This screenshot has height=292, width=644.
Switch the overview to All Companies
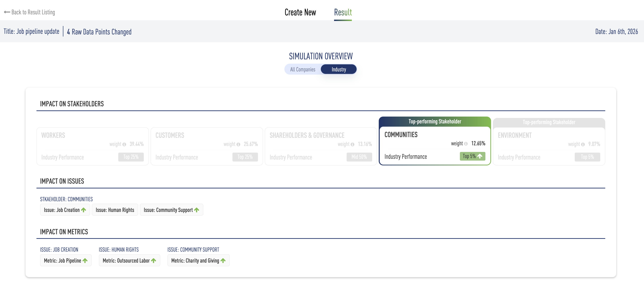pos(302,69)
